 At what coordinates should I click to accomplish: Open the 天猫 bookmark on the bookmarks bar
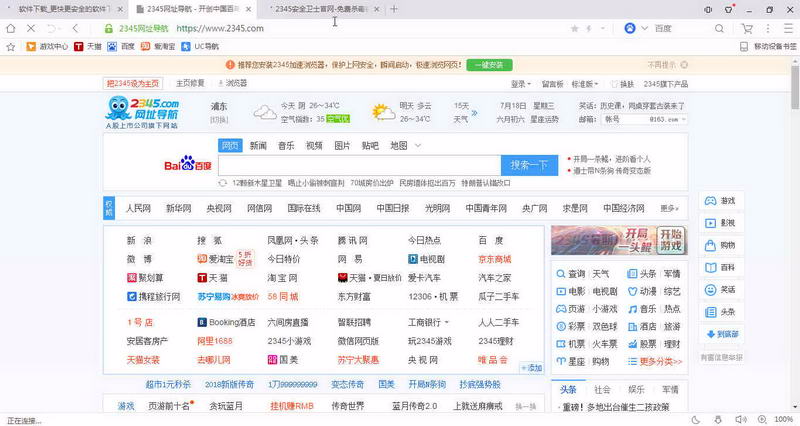point(88,46)
